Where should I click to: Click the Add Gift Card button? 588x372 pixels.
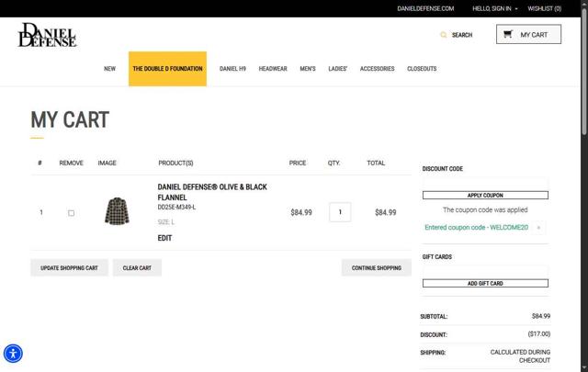[485, 284]
